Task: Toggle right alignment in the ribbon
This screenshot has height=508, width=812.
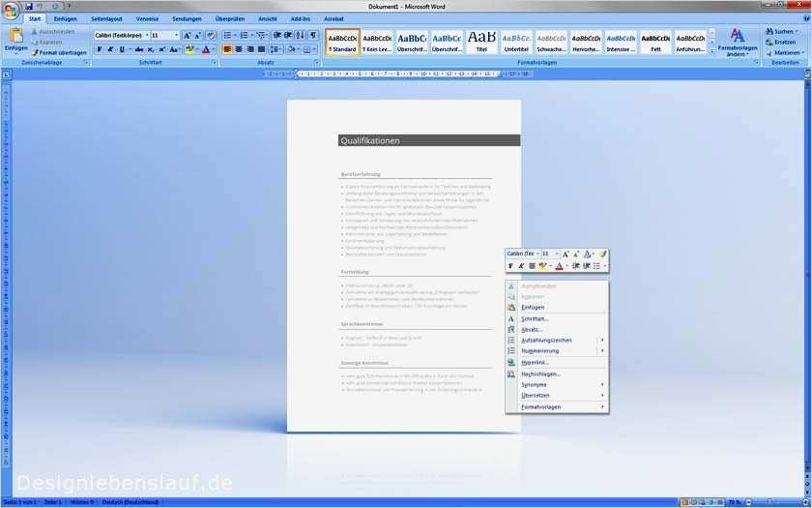Action: coord(250,49)
